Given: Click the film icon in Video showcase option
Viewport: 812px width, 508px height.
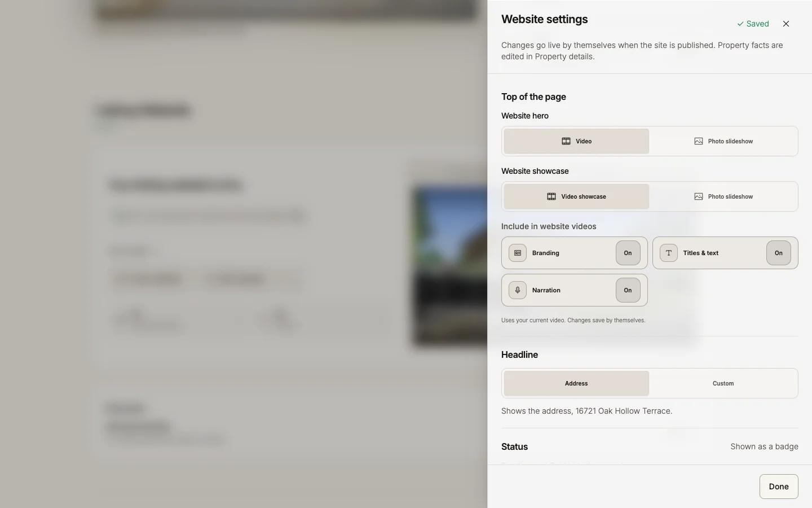Looking at the screenshot, I should pyautogui.click(x=551, y=196).
